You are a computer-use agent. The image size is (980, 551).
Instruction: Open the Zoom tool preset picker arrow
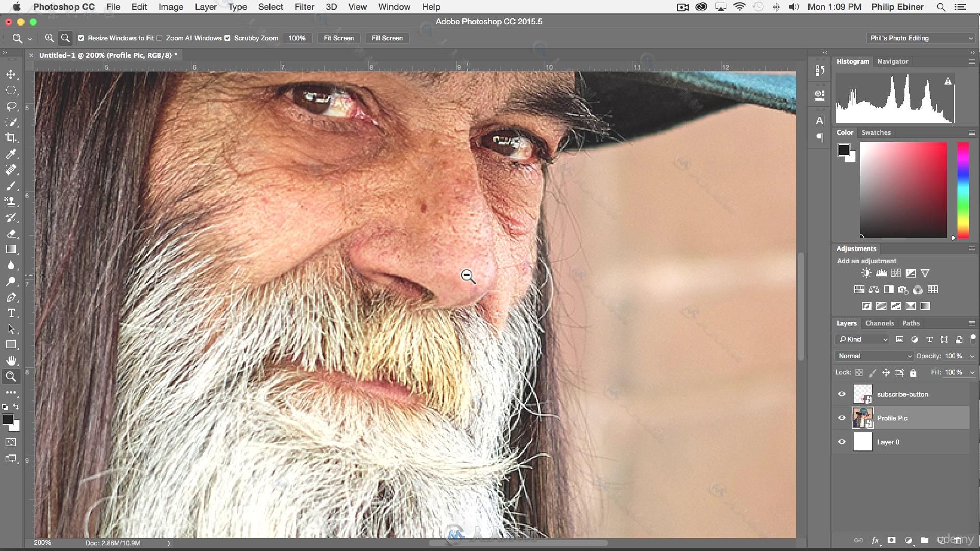30,39
